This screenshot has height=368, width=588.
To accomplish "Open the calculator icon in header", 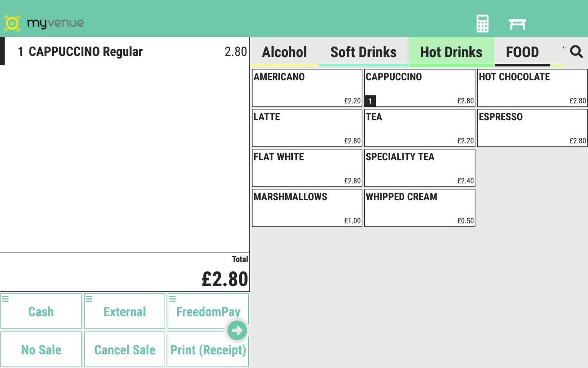I will pos(482,24).
